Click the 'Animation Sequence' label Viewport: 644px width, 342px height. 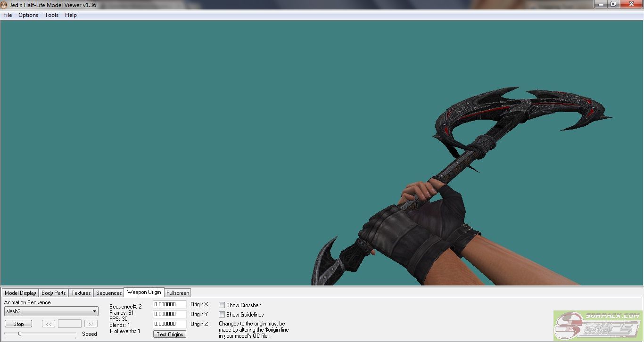pyautogui.click(x=27, y=302)
